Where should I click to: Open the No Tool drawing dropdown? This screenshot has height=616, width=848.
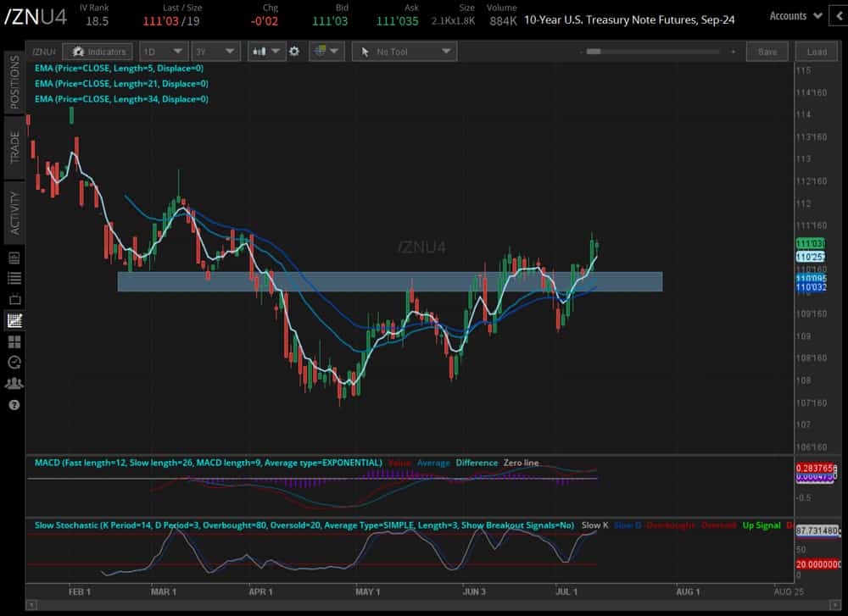[x=404, y=52]
